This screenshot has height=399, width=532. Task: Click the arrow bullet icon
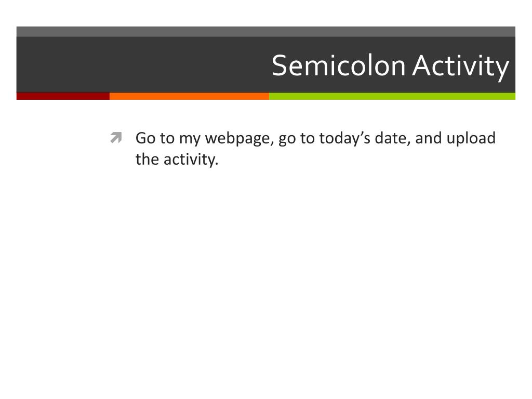tap(116, 138)
